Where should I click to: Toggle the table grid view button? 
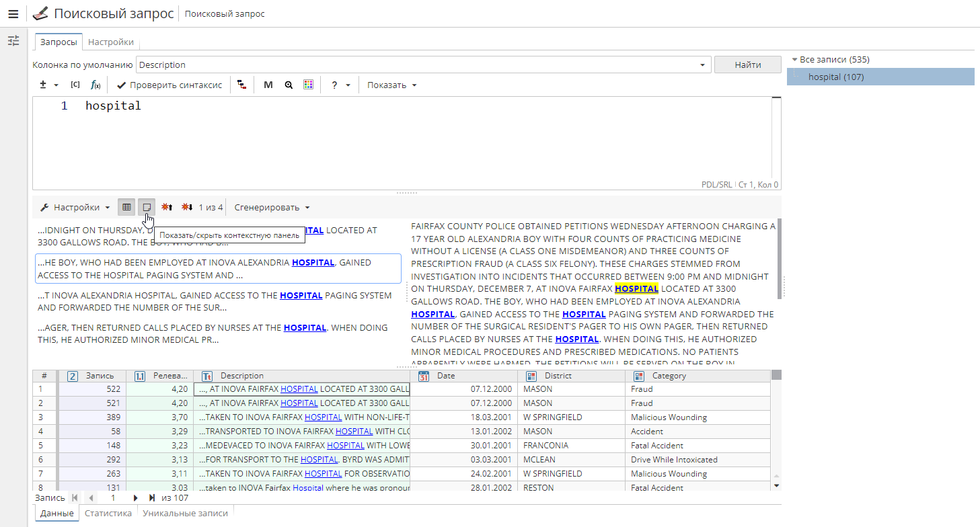point(126,207)
